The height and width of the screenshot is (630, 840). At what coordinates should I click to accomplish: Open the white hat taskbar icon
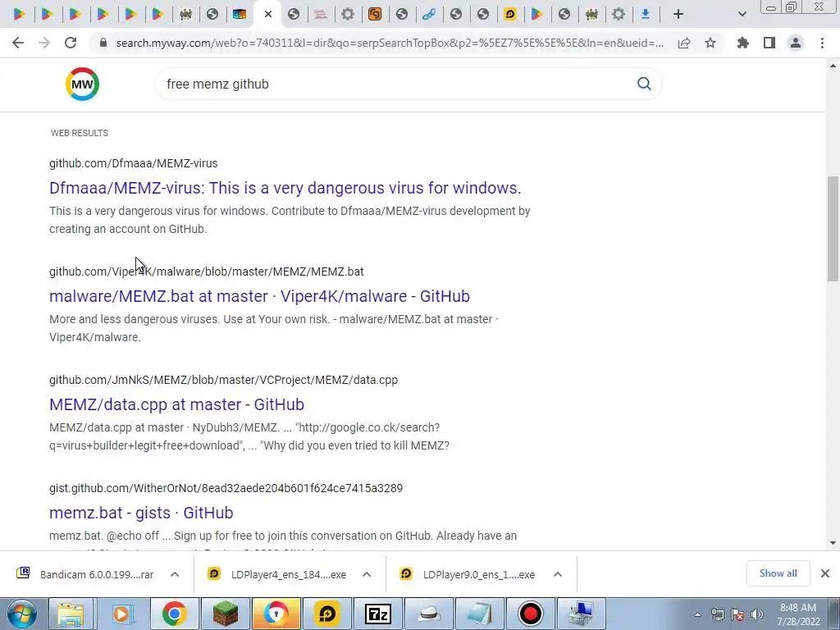(429, 614)
